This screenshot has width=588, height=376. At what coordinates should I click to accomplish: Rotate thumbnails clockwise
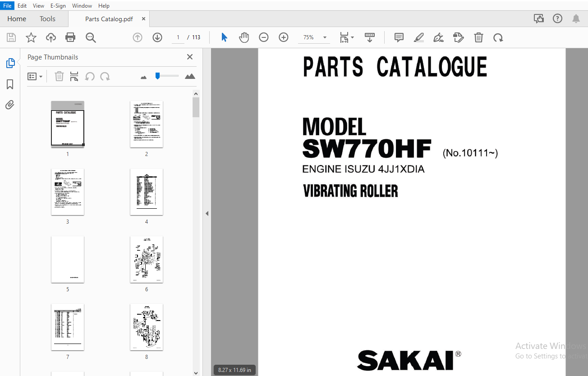click(x=105, y=77)
